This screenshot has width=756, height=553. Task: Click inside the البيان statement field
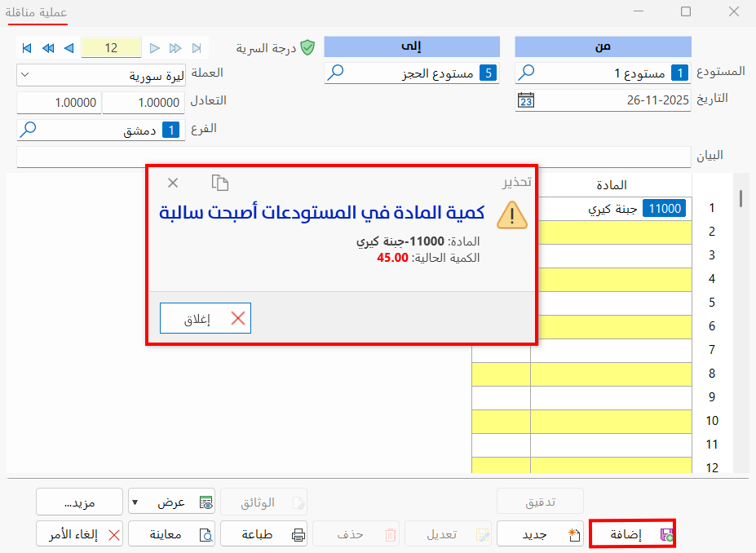point(351,156)
